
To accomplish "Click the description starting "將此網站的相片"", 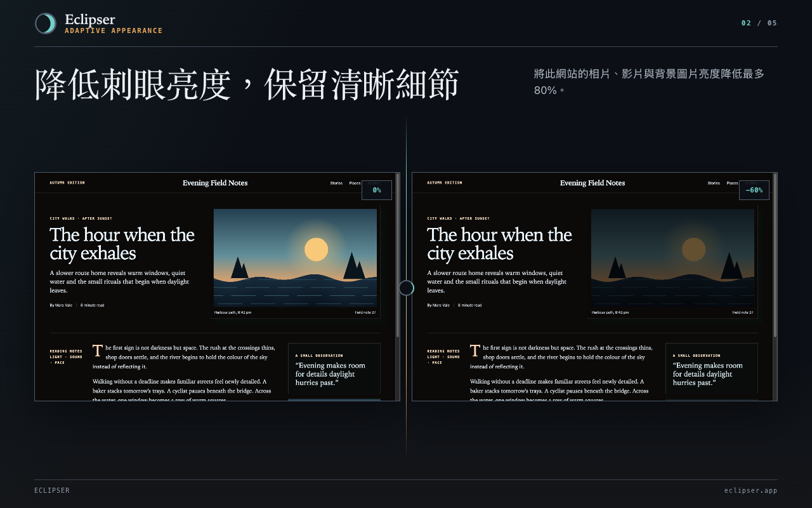I will (x=649, y=82).
